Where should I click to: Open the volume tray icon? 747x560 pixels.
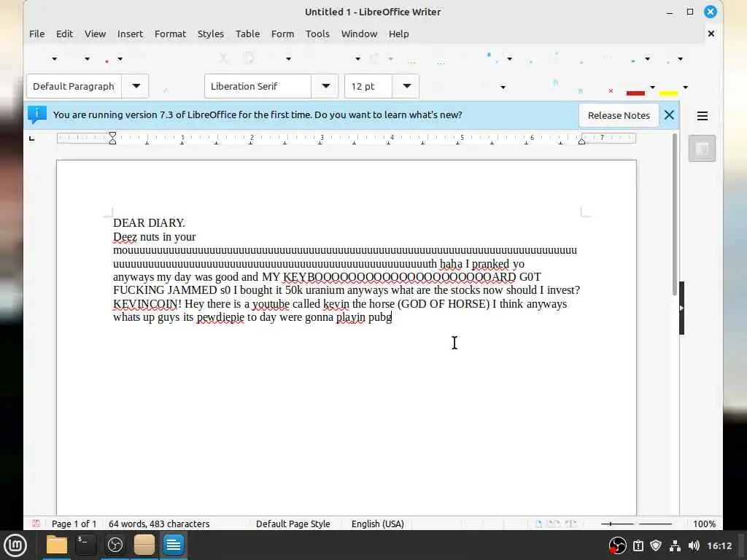(x=694, y=545)
